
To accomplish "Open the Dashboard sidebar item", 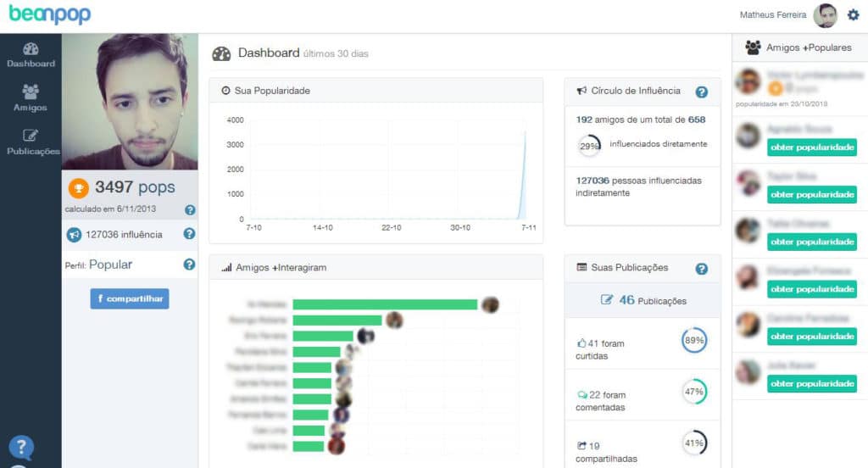I will (x=31, y=55).
